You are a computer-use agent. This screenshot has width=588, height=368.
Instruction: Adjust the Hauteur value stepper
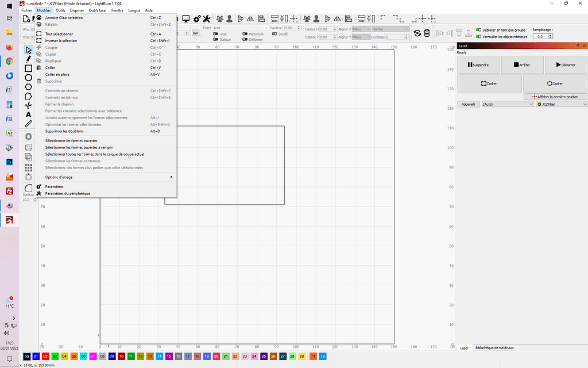299,28
